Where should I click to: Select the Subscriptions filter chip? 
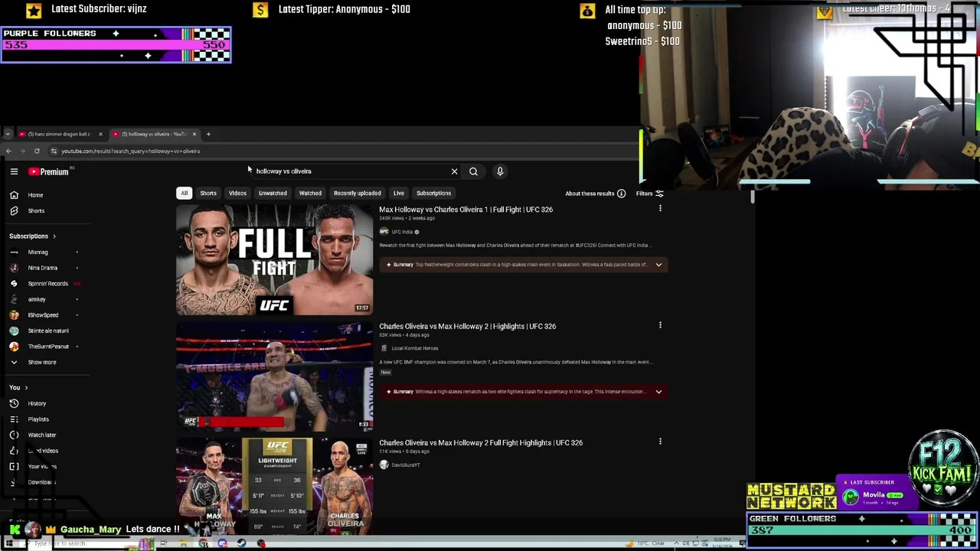[x=433, y=194]
